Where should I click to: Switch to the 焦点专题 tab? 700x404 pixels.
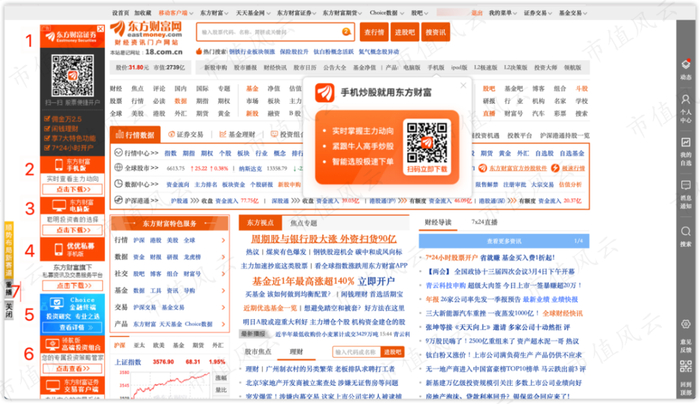[x=304, y=223]
